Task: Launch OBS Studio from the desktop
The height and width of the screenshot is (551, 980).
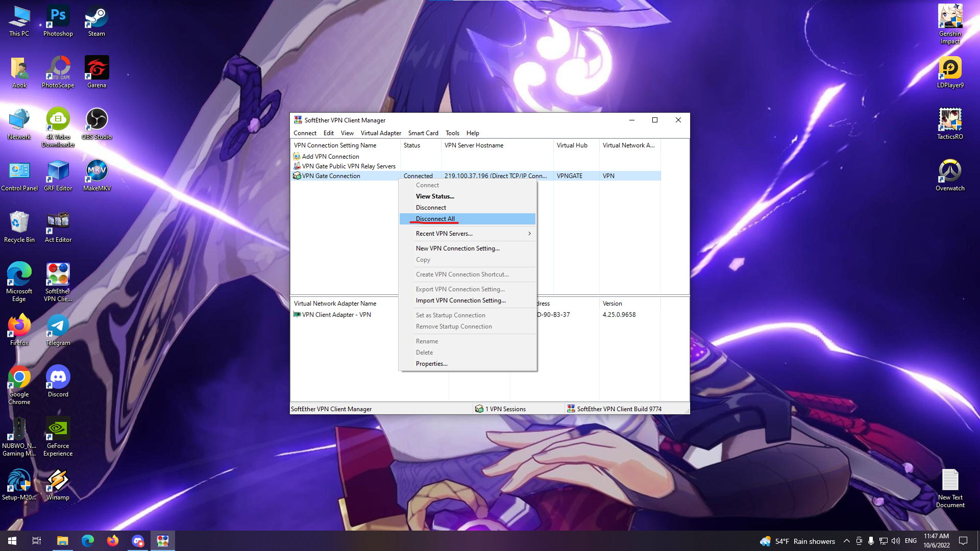Action: (x=96, y=124)
